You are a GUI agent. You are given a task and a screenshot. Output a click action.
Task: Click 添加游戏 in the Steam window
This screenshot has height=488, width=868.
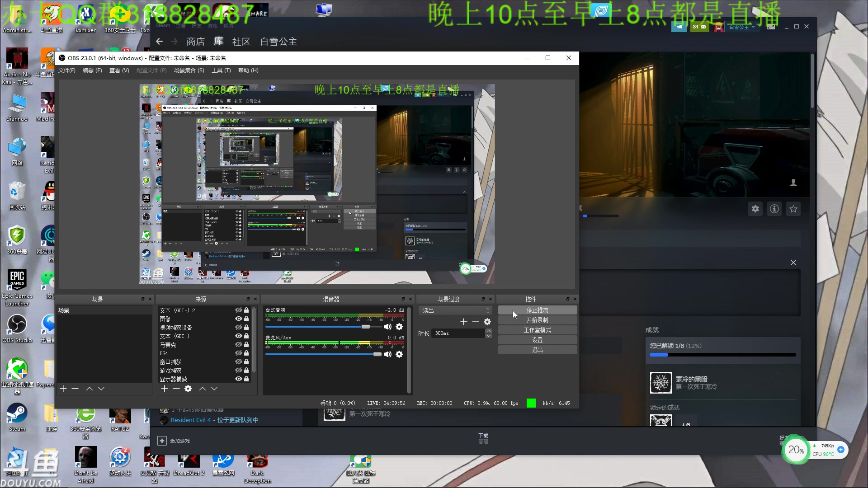pyautogui.click(x=174, y=441)
